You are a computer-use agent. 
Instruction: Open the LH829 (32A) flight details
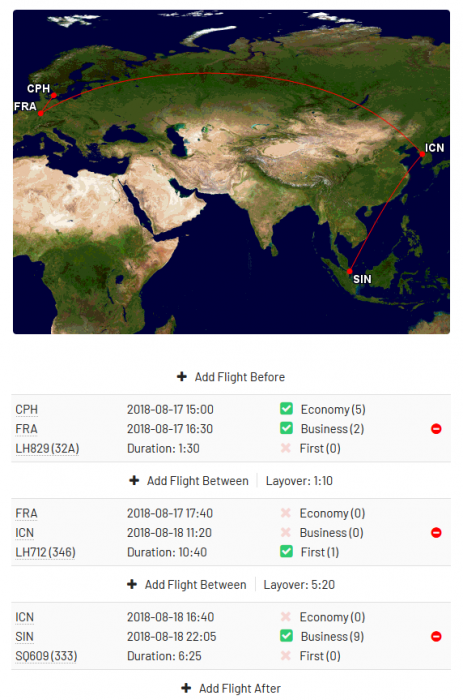47,448
